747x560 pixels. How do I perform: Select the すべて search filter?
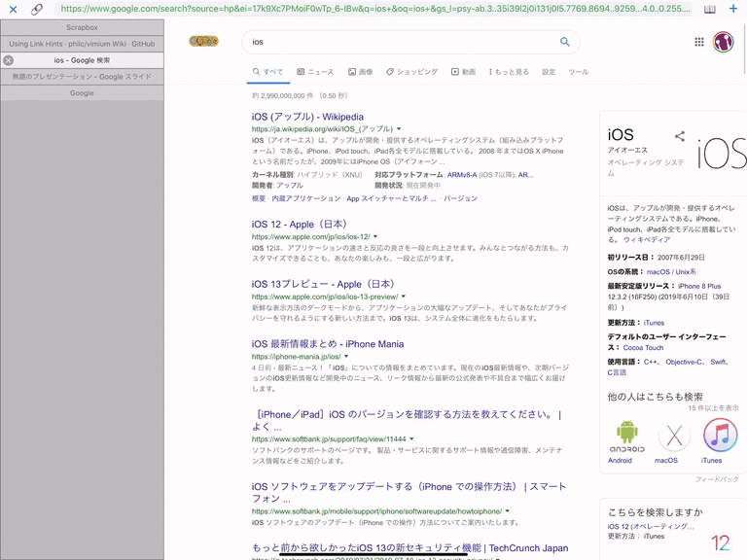[x=267, y=72]
